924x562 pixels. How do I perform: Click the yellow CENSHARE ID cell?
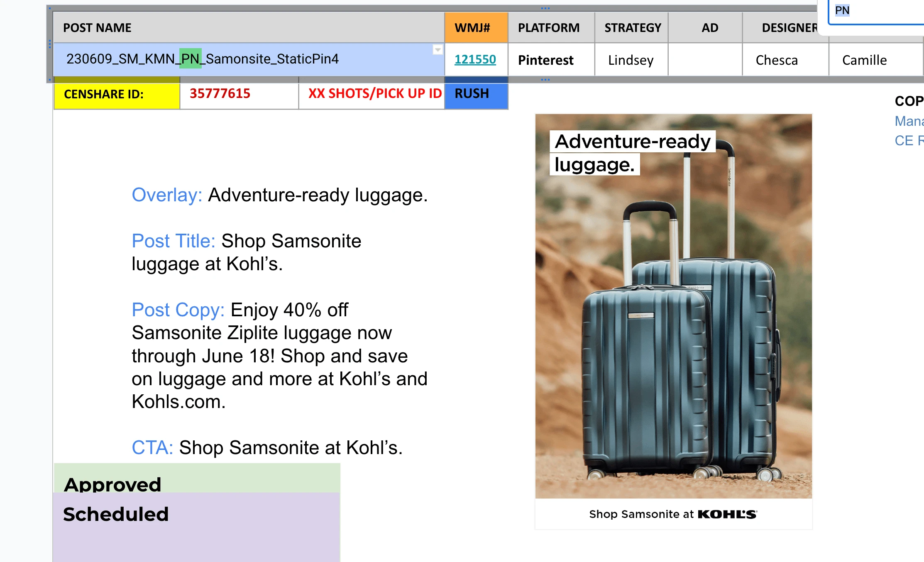[117, 95]
